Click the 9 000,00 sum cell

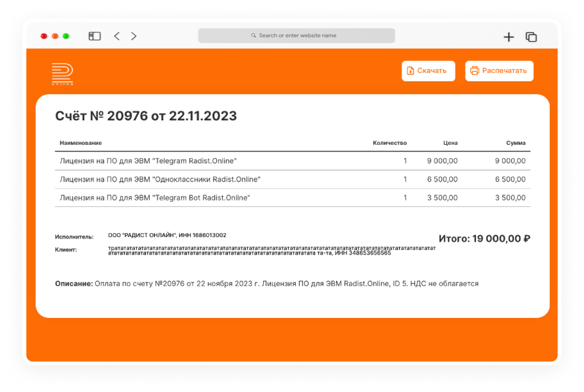[510, 161]
